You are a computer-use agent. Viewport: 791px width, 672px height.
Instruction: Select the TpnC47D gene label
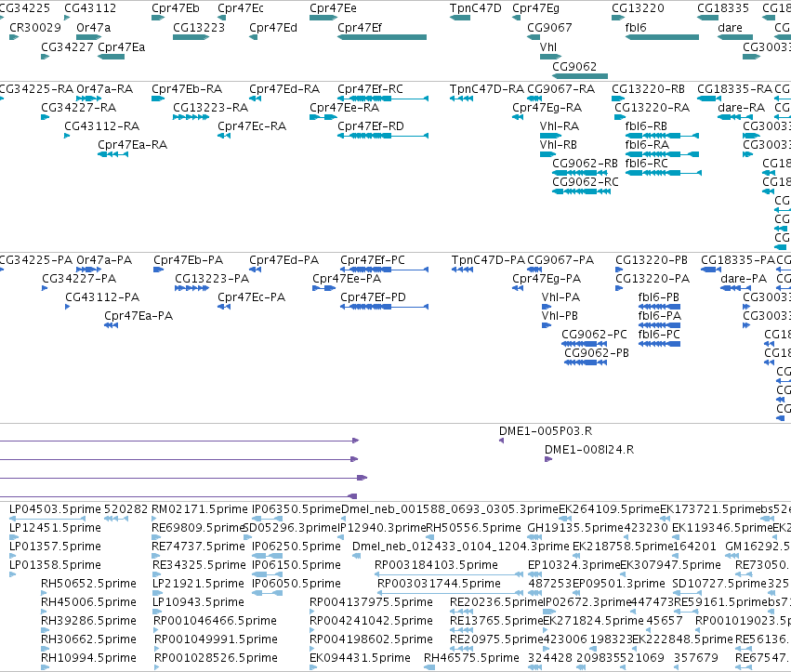point(476,8)
